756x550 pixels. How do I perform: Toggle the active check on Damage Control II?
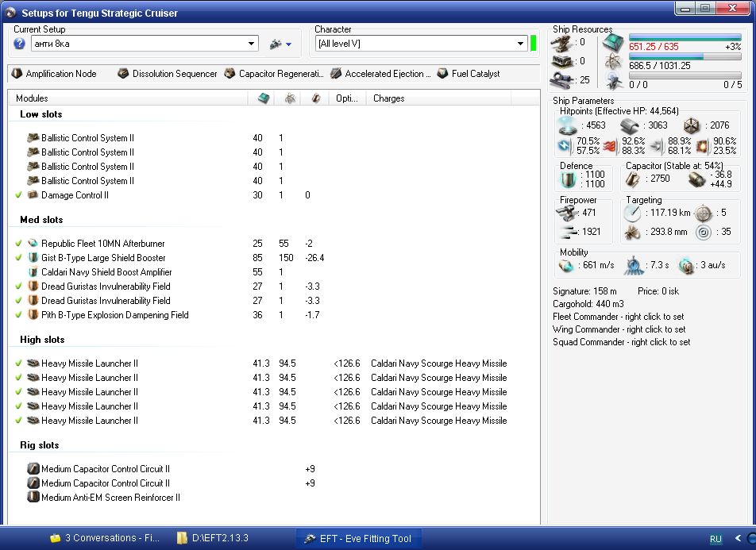coord(19,195)
